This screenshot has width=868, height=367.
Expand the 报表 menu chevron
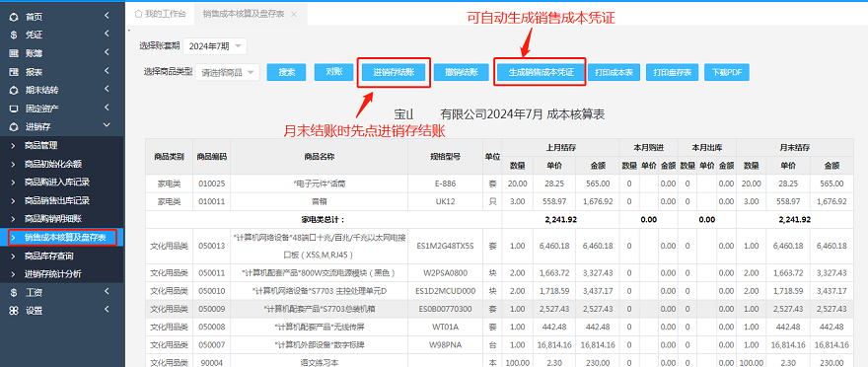click(x=107, y=71)
